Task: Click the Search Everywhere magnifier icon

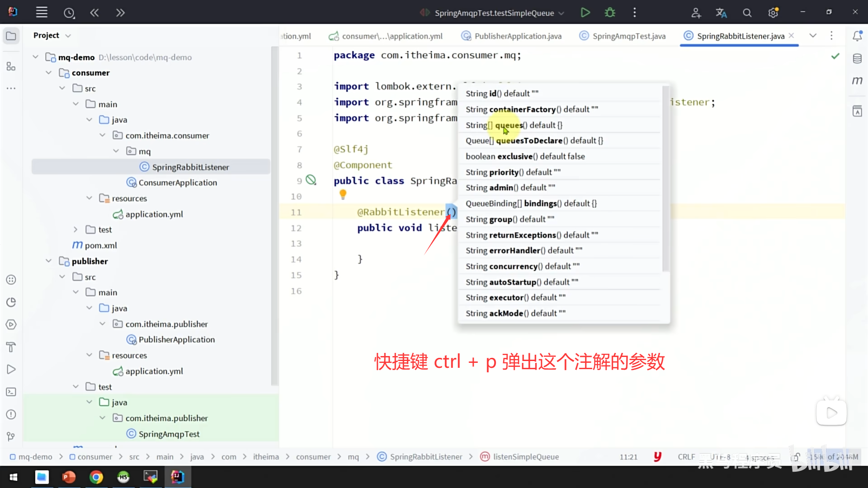Action: (747, 13)
